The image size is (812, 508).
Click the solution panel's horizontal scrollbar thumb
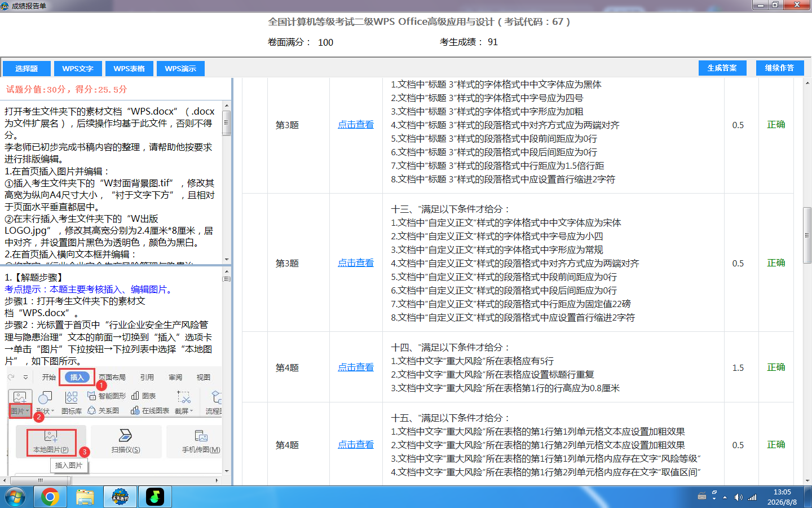point(41,480)
